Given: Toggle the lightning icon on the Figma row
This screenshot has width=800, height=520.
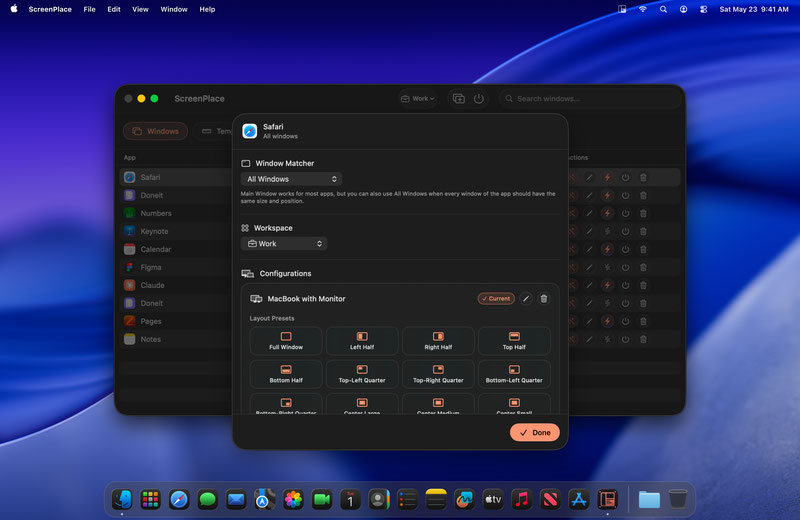Looking at the screenshot, I should tap(607, 267).
